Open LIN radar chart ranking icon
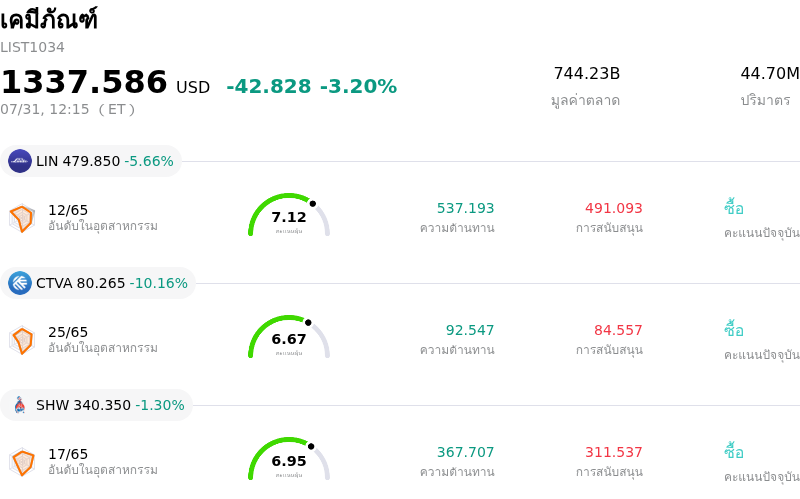This screenshot has height=499, width=800. 22,218
